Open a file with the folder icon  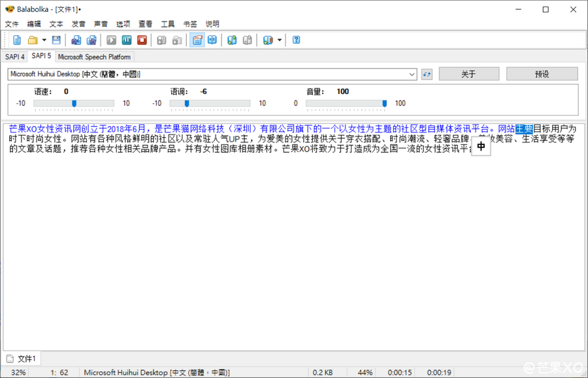click(x=33, y=40)
